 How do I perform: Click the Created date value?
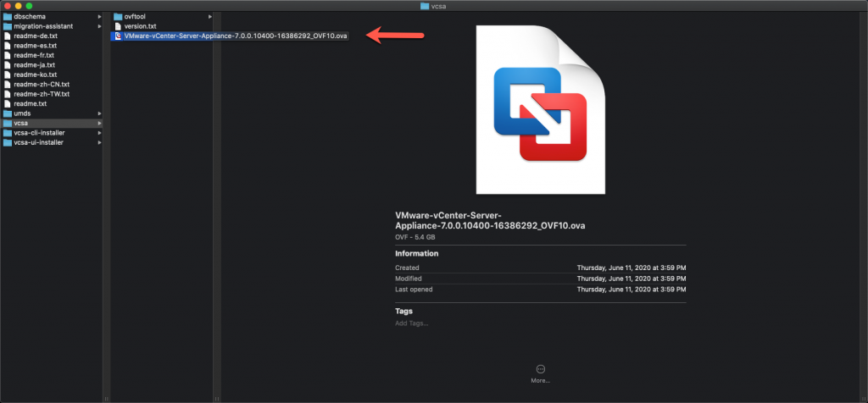(632, 268)
